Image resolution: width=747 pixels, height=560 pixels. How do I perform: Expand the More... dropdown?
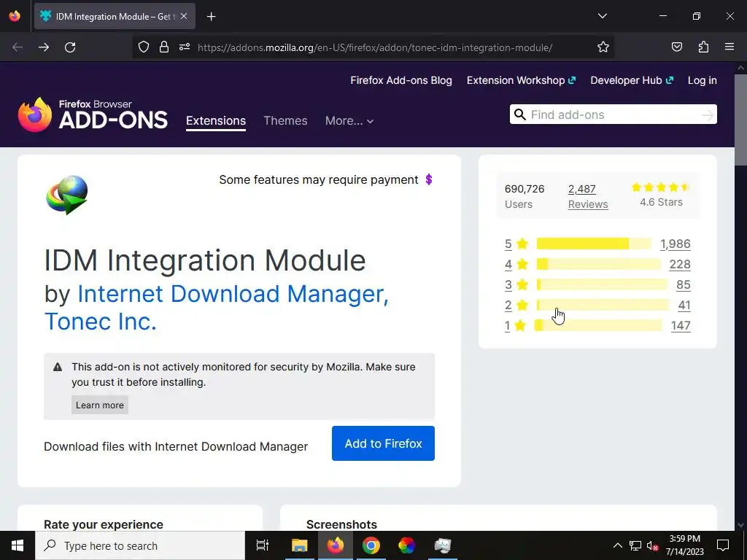349,121
